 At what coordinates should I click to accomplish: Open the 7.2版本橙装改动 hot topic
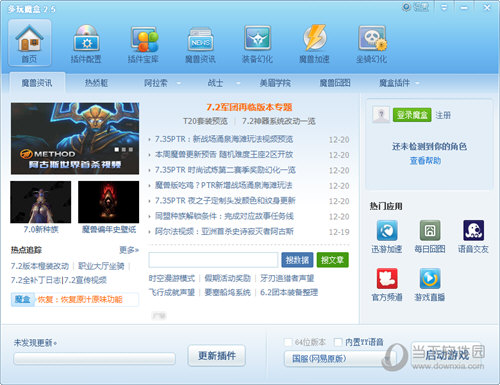point(40,266)
